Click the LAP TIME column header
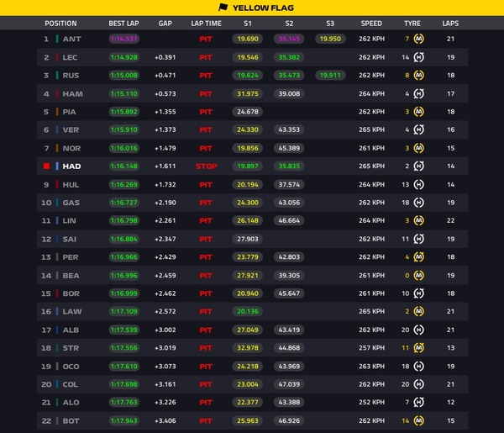The image size is (504, 433). coord(206,24)
